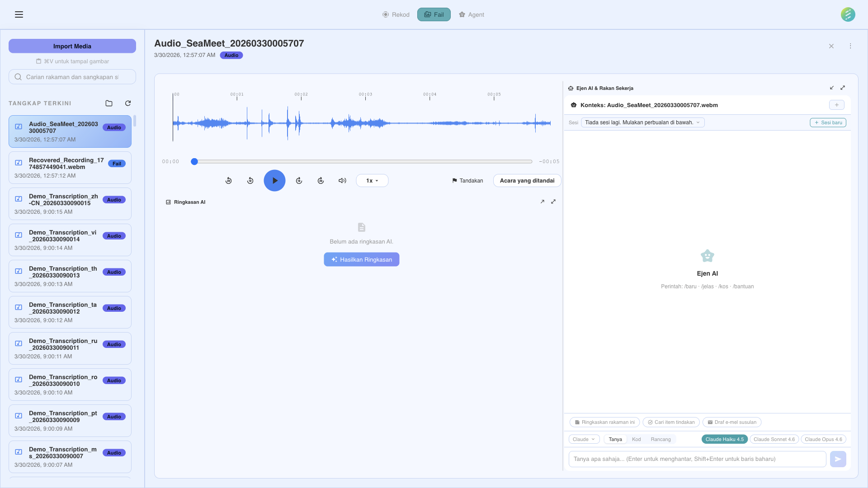The height and width of the screenshot is (488, 868).
Task: Switch to the Agent tab
Action: pyautogui.click(x=472, y=14)
